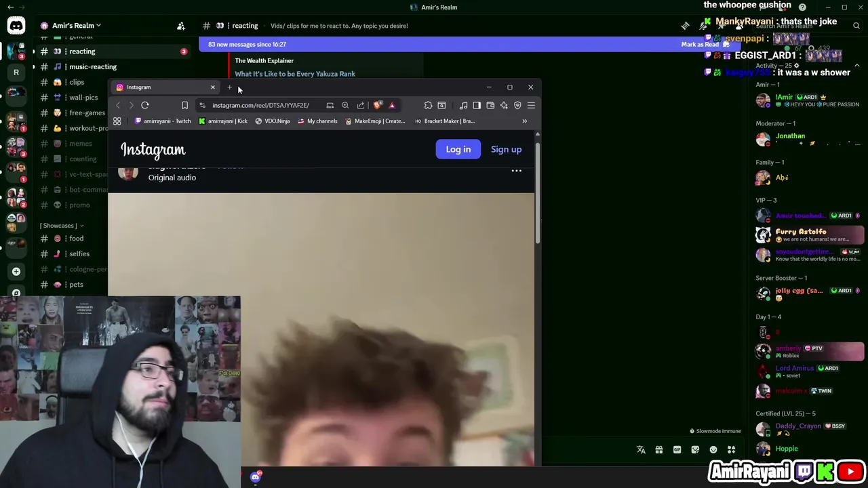
Task: Open Brave Rewards triangle icon
Action: tap(392, 105)
